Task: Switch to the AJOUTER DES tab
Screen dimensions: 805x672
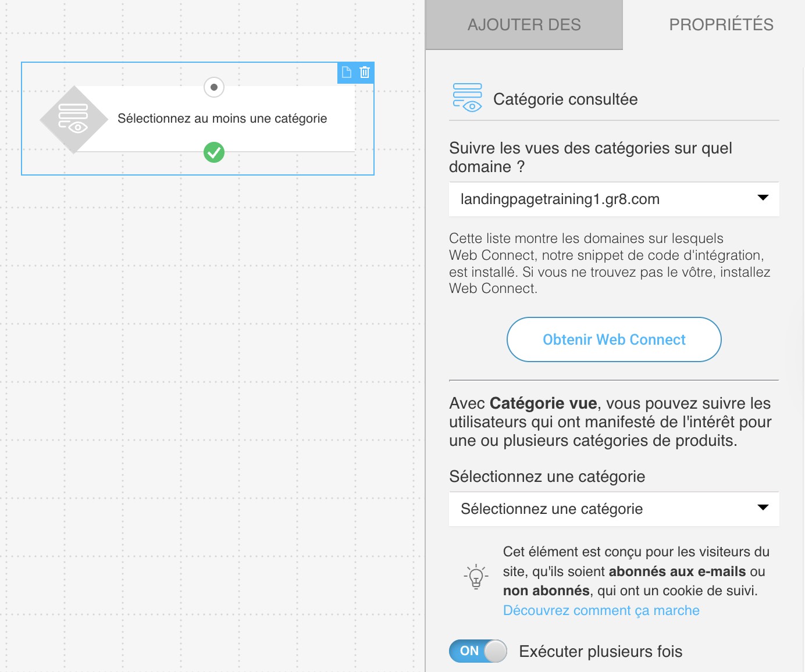Action: 524,25
